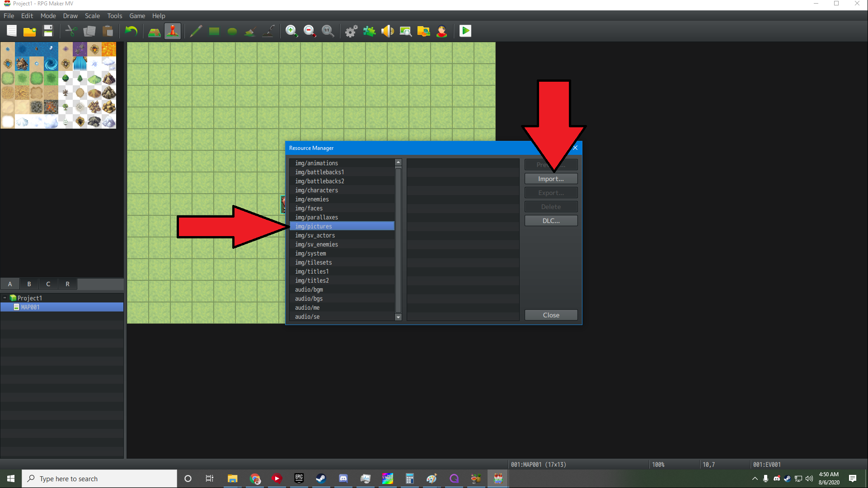Select the Rectangle draw tool

point(214,31)
